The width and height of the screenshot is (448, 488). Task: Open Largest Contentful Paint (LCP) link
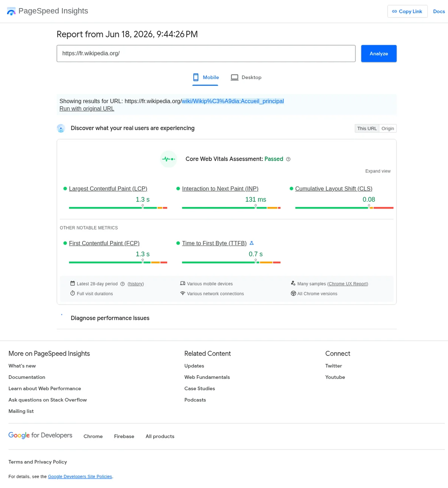click(x=108, y=189)
